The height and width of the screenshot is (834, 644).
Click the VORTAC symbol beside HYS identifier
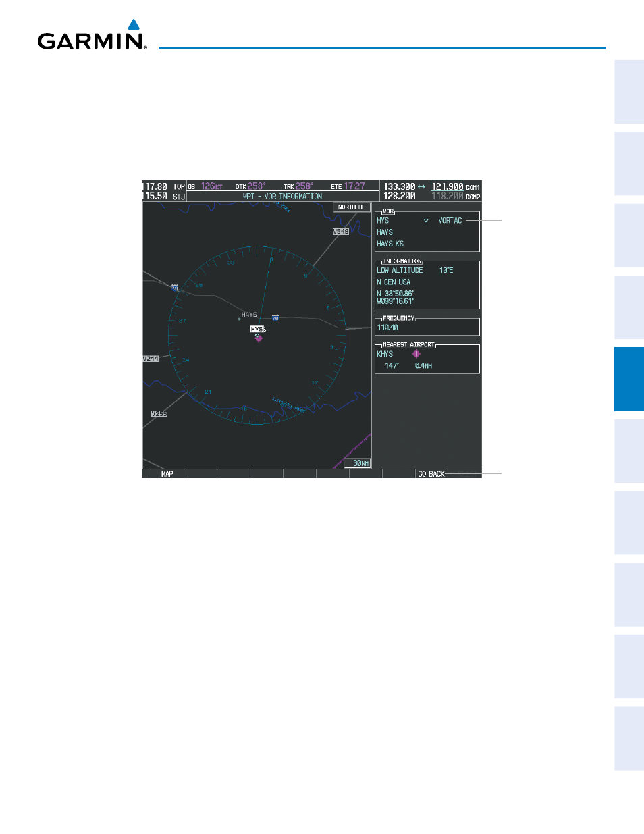(426, 221)
